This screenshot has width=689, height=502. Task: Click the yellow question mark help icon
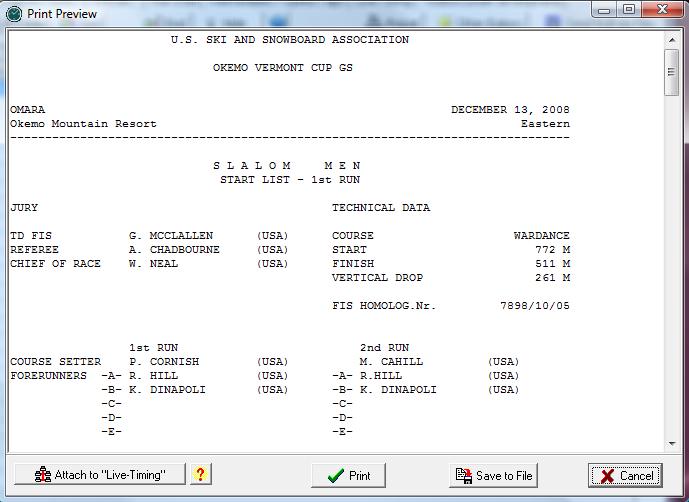click(201, 474)
